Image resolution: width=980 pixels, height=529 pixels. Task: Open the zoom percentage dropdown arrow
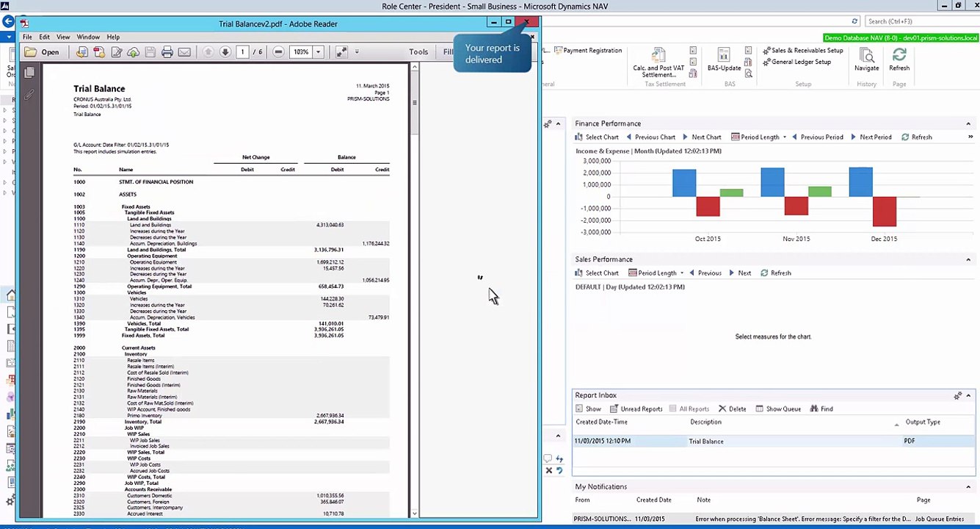click(318, 52)
